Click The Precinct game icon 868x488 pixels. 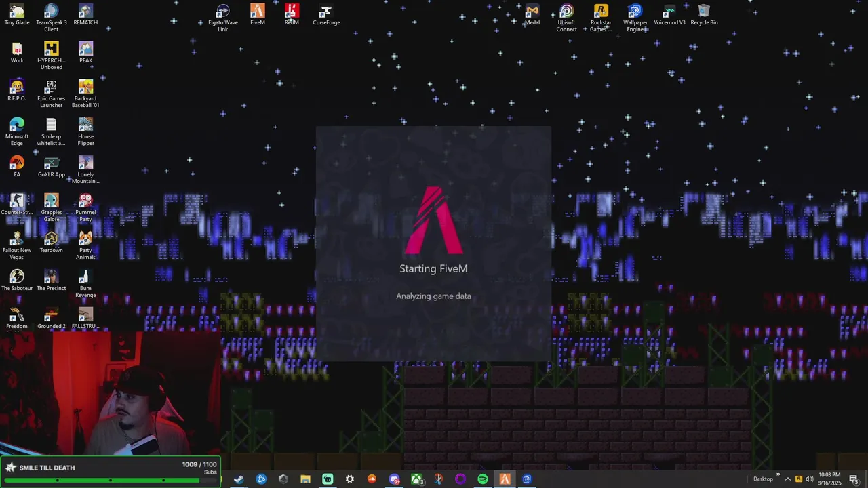click(51, 281)
